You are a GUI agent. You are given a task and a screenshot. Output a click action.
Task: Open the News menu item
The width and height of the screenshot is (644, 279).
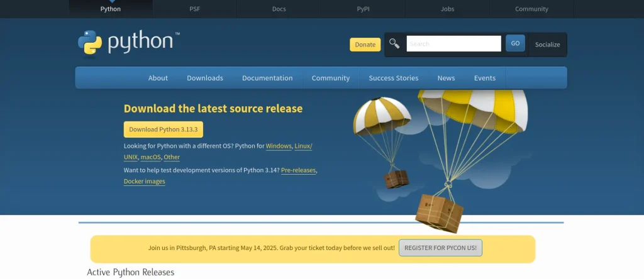(x=446, y=78)
